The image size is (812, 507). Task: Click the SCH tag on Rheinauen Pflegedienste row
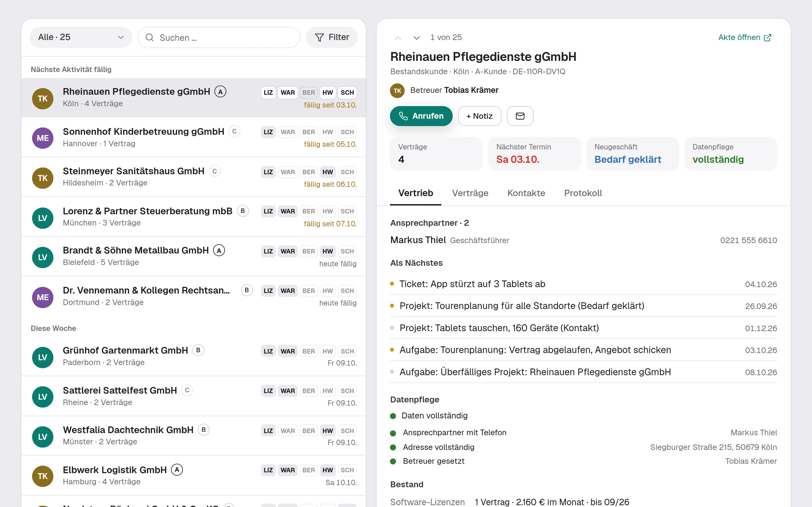pos(347,93)
